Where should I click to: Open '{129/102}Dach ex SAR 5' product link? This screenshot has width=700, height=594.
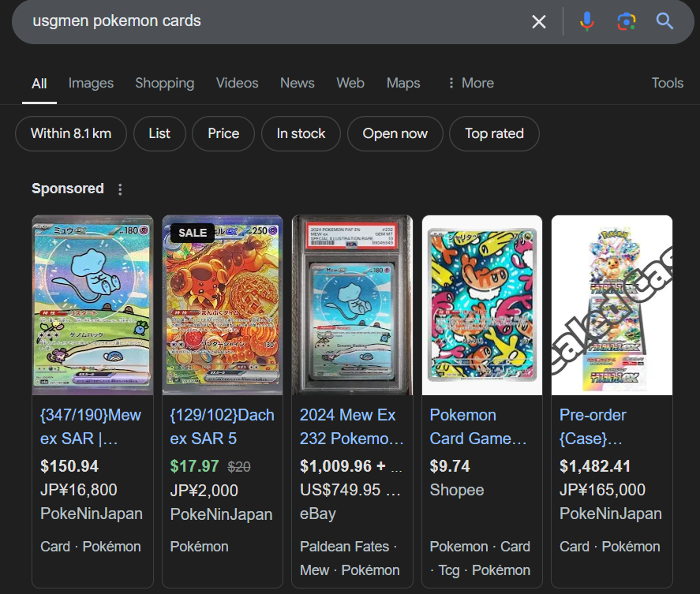(222, 427)
